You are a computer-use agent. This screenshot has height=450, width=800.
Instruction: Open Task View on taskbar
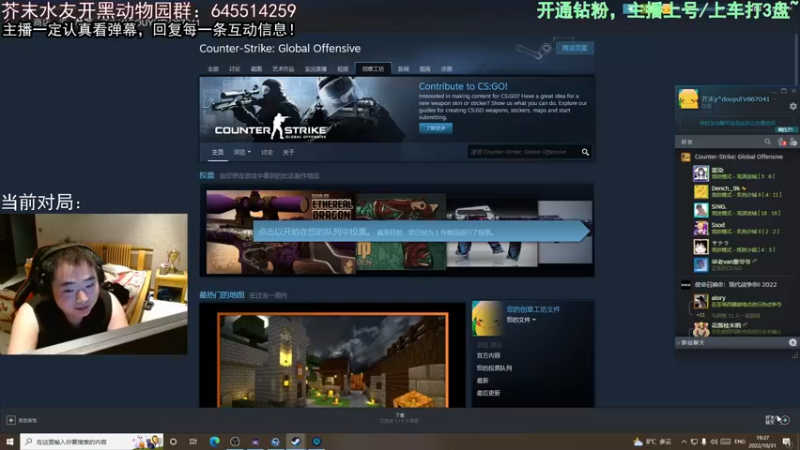(193, 441)
